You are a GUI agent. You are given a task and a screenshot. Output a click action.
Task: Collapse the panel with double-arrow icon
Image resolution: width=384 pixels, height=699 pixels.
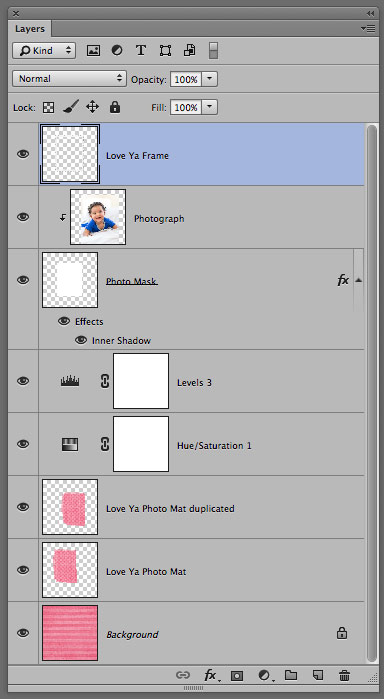point(371,13)
